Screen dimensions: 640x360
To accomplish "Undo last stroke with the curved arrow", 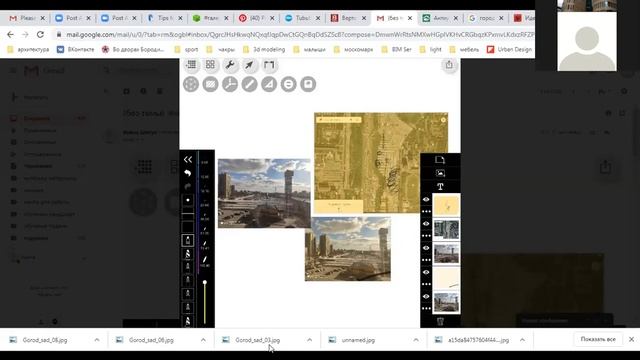I will click(188, 173).
